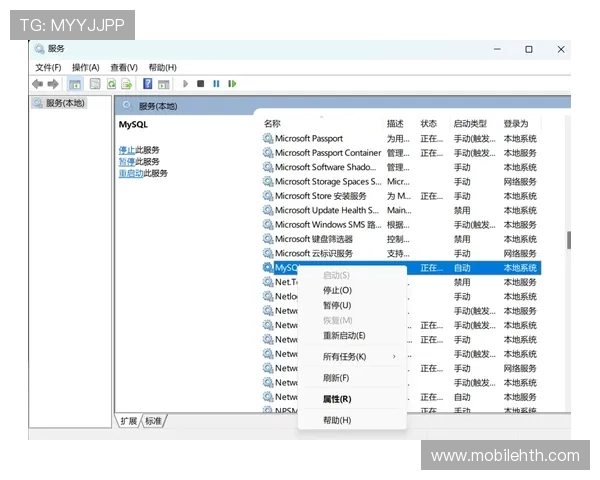Screen dimensions: 600x480
Task: Click the 停止 this service link
Action: pyautogui.click(x=127, y=150)
